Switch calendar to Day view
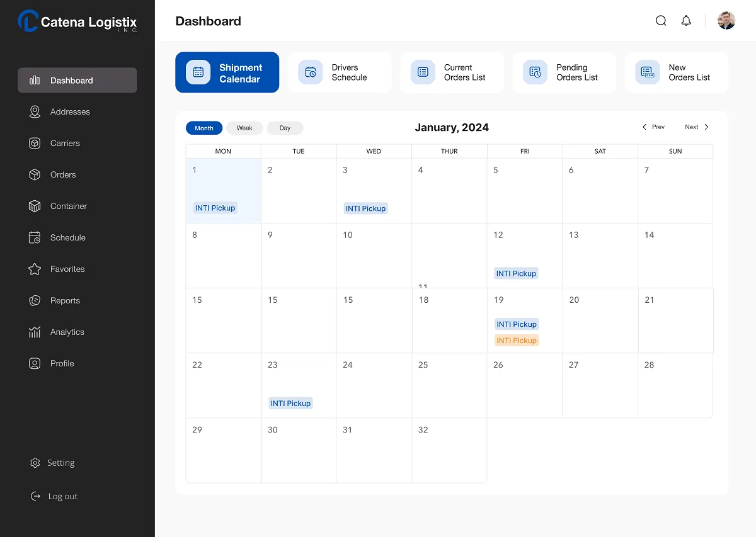 coord(285,128)
